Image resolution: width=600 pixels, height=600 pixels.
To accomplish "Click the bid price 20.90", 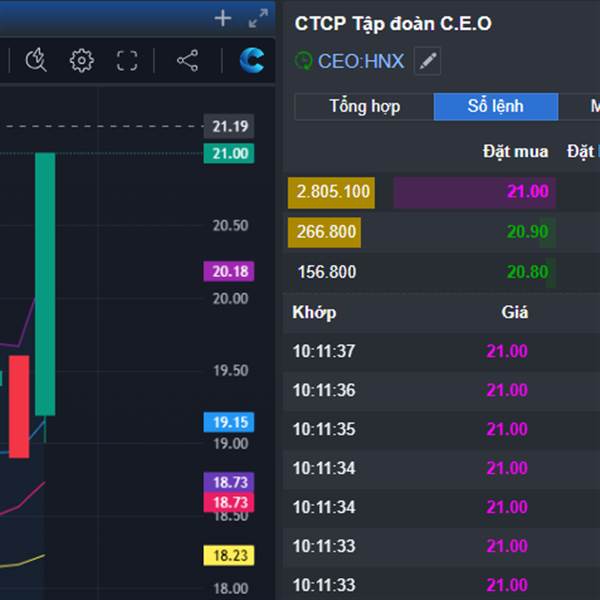I will (528, 232).
